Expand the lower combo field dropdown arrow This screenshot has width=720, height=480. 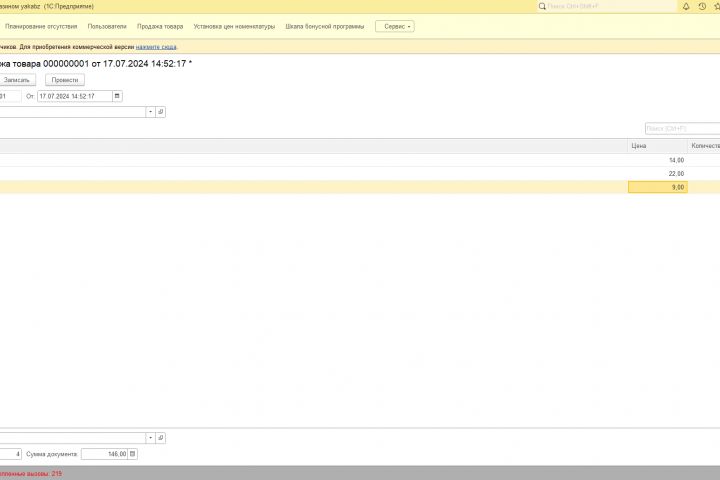[151, 438]
